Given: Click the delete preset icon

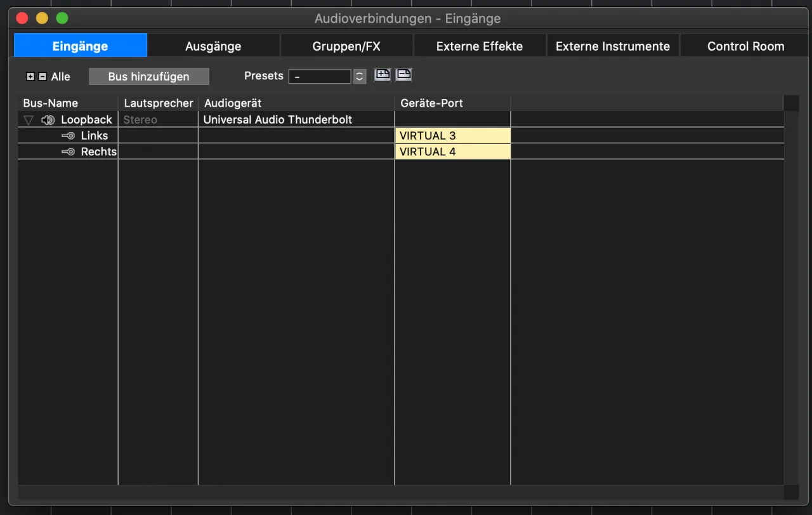Looking at the screenshot, I should (403, 75).
